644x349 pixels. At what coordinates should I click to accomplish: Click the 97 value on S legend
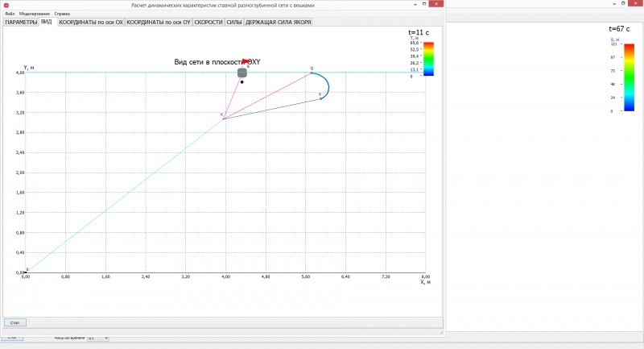click(x=613, y=57)
